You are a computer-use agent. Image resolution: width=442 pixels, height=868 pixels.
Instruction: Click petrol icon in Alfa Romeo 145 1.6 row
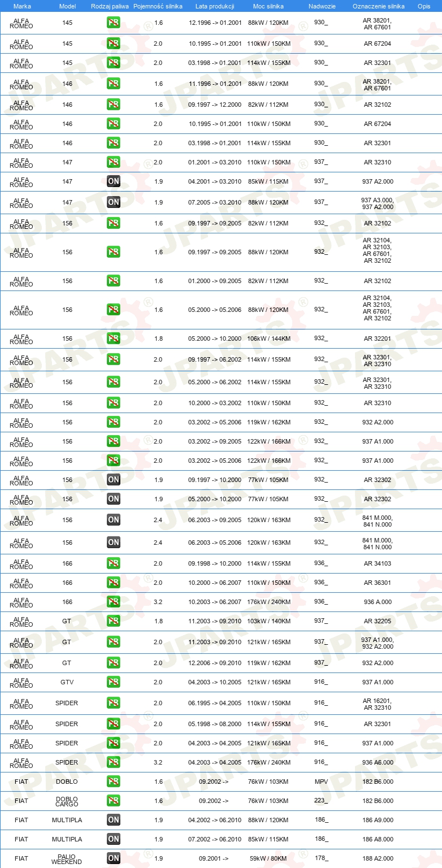[113, 23]
